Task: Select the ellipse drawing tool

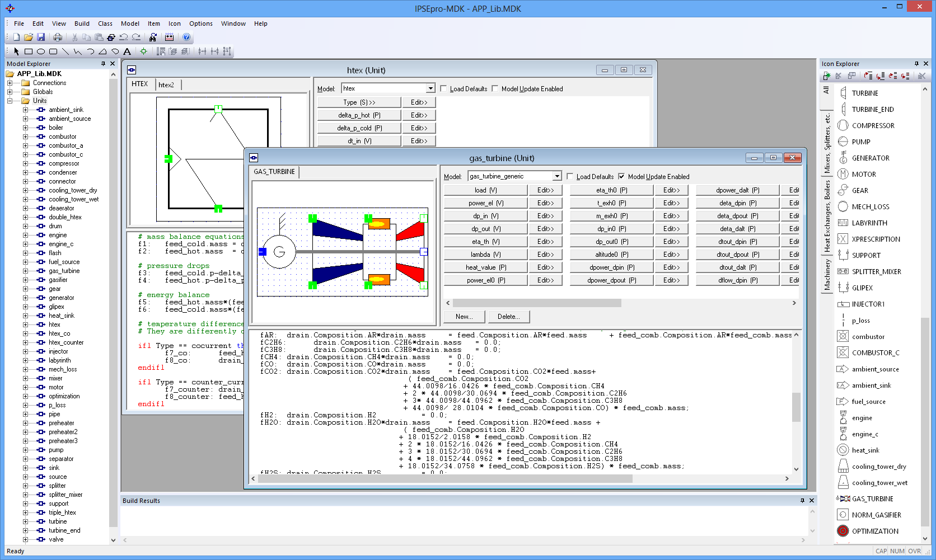Action: click(x=41, y=51)
